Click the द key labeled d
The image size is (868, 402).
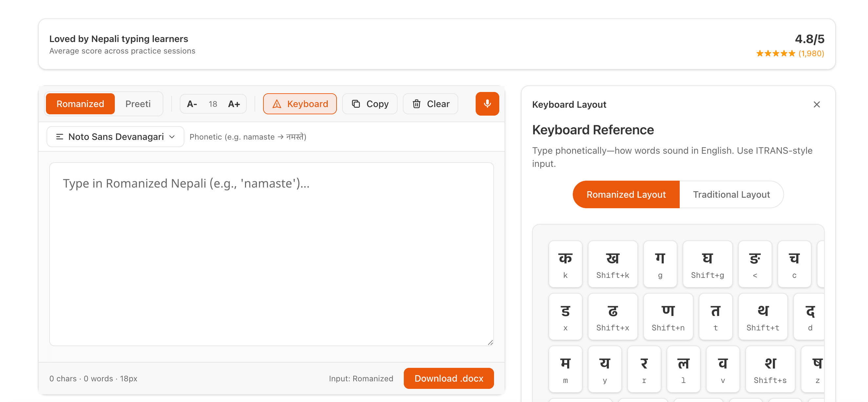pyautogui.click(x=809, y=317)
